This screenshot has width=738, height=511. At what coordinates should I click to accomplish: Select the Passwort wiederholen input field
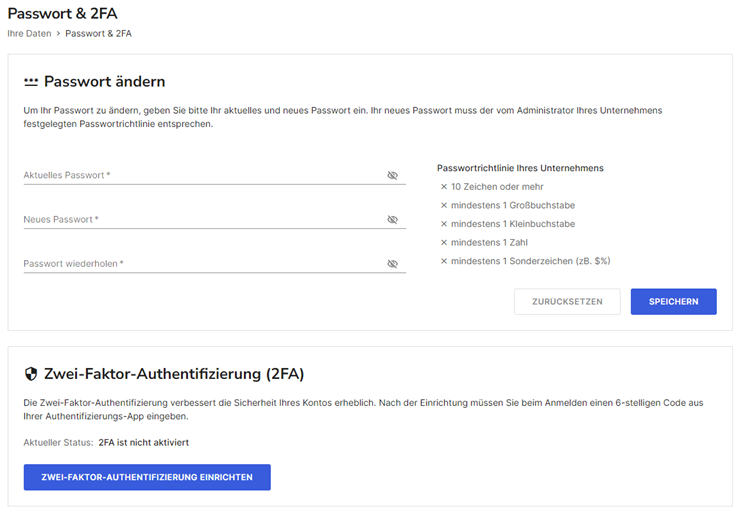pos(215,263)
